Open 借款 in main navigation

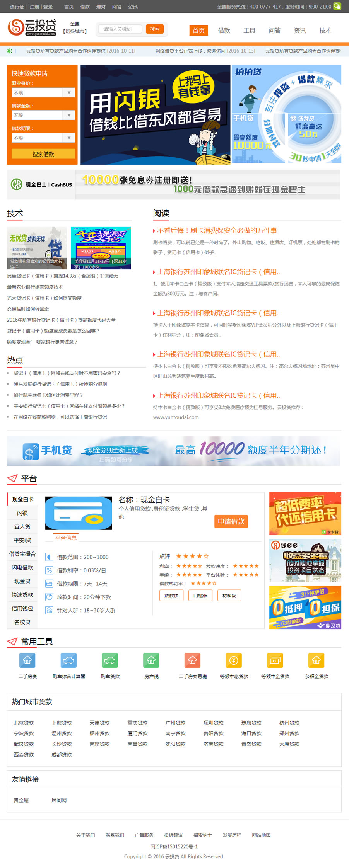224,31
